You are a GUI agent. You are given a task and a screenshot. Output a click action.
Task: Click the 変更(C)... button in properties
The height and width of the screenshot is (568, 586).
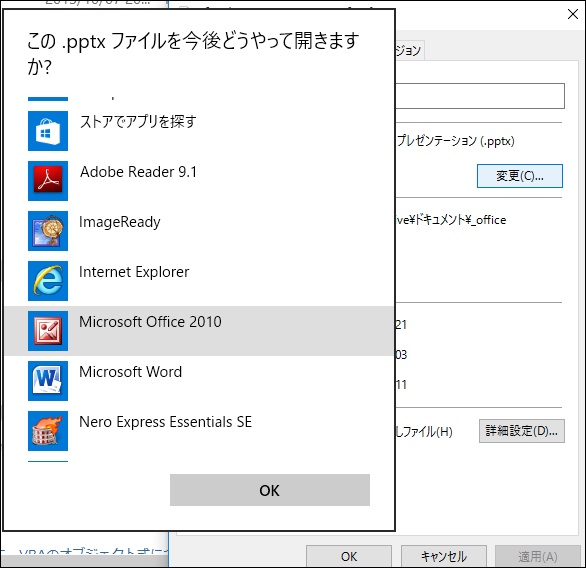[519, 176]
